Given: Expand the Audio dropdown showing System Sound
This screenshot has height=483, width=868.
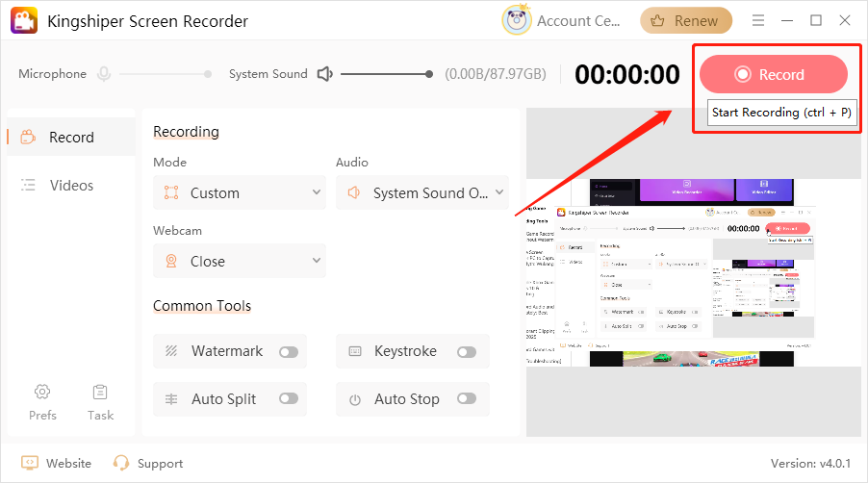Looking at the screenshot, I should (x=421, y=192).
